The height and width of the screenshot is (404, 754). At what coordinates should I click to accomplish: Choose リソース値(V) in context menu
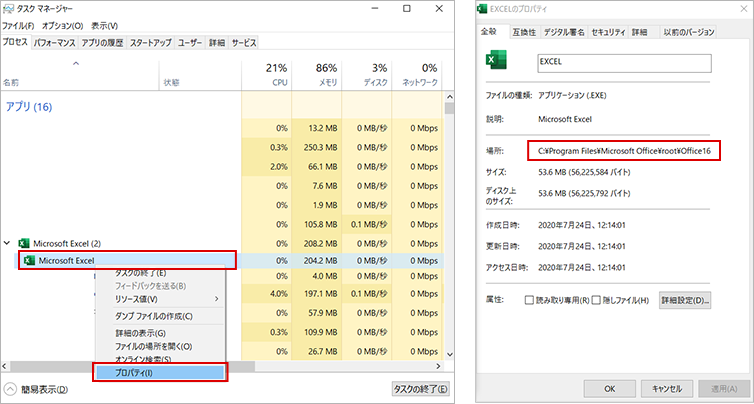pyautogui.click(x=161, y=299)
